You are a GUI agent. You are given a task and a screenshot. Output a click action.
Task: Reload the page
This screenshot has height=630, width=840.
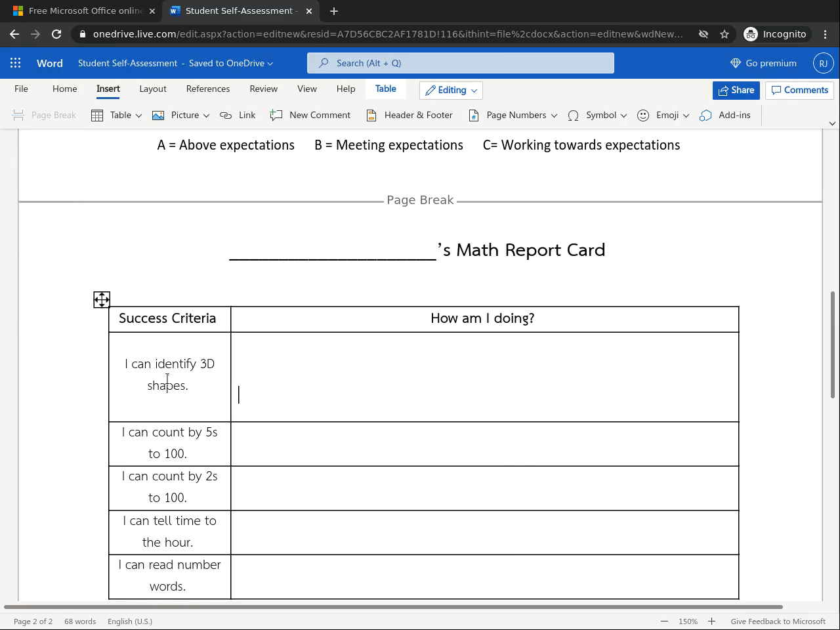[x=56, y=34]
